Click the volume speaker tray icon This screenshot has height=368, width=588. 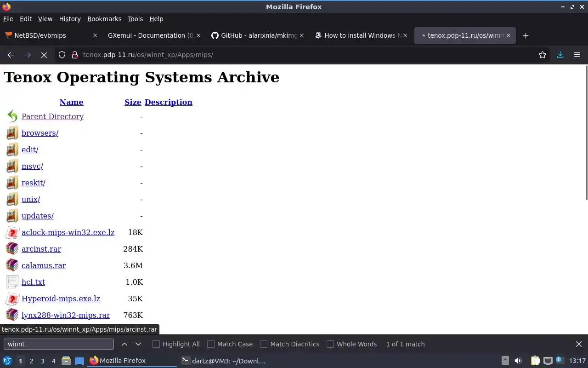pos(518,361)
